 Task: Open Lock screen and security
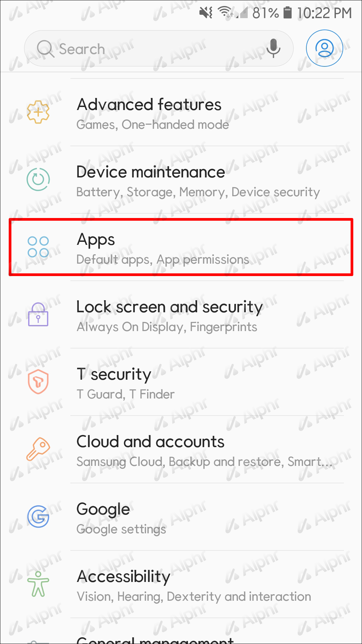pyautogui.click(x=181, y=315)
